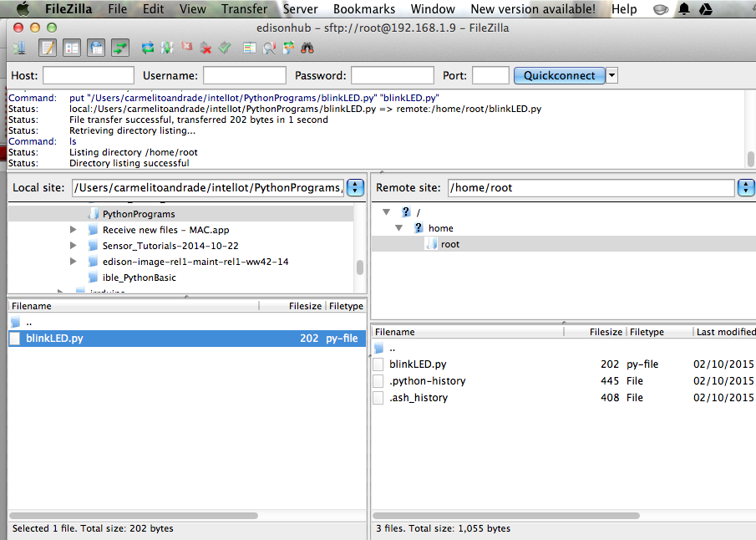
Task: Open the Remote site path dropdown
Action: click(x=745, y=187)
